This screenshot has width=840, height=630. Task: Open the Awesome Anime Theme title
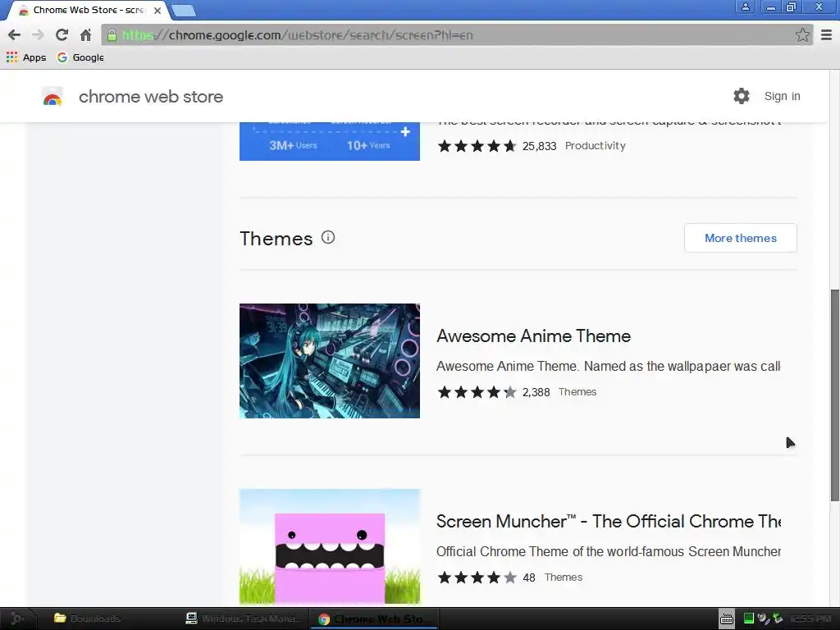tap(533, 336)
